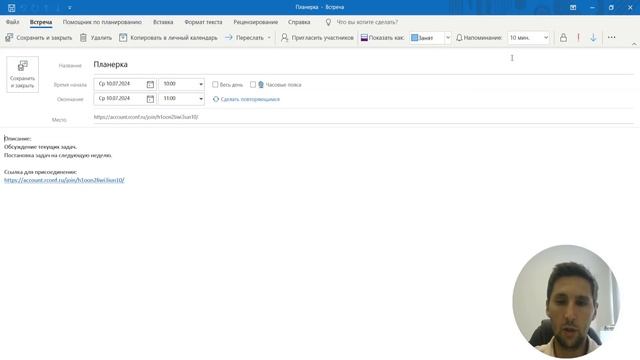
Task: Click Сделать повторяющимся link
Action: pyautogui.click(x=247, y=99)
